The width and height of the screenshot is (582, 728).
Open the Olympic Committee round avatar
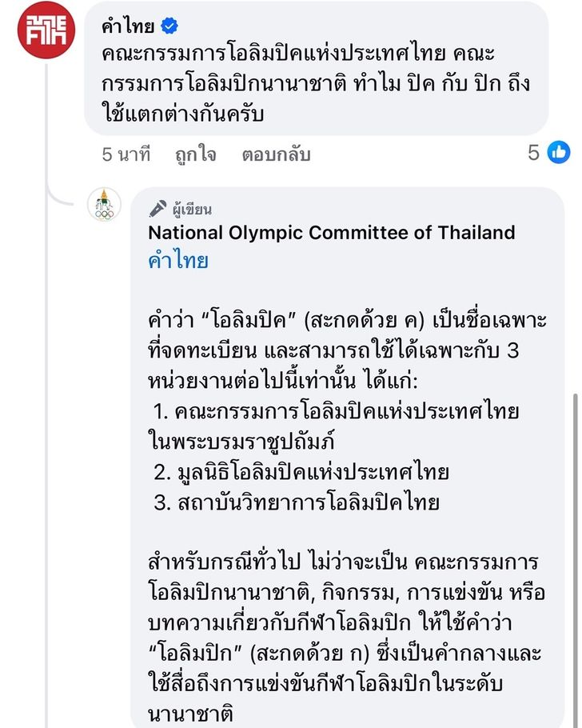[x=105, y=205]
